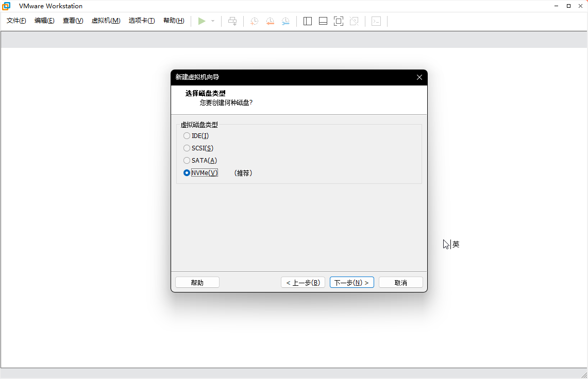Maximize the VMware Workstation window
This screenshot has height=379, width=588.
[568, 6]
